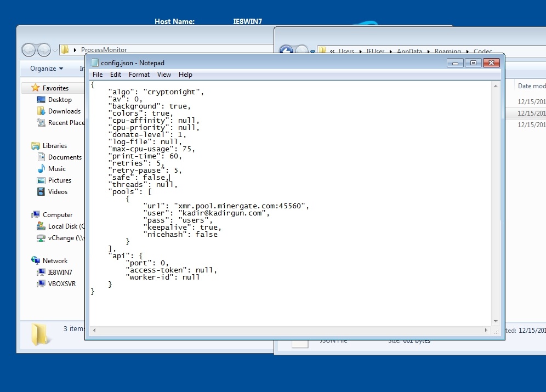Select Recent Places under Favorites
This screenshot has height=392, width=546.
coord(66,123)
